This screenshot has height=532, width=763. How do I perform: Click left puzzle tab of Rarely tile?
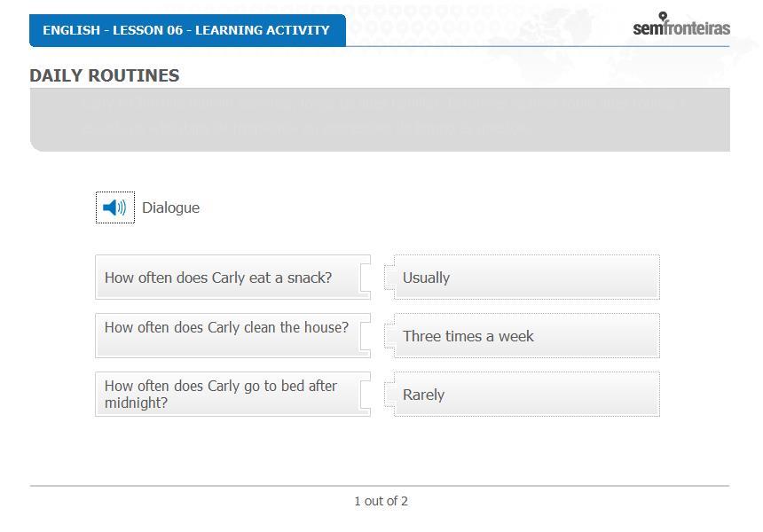coord(389,395)
